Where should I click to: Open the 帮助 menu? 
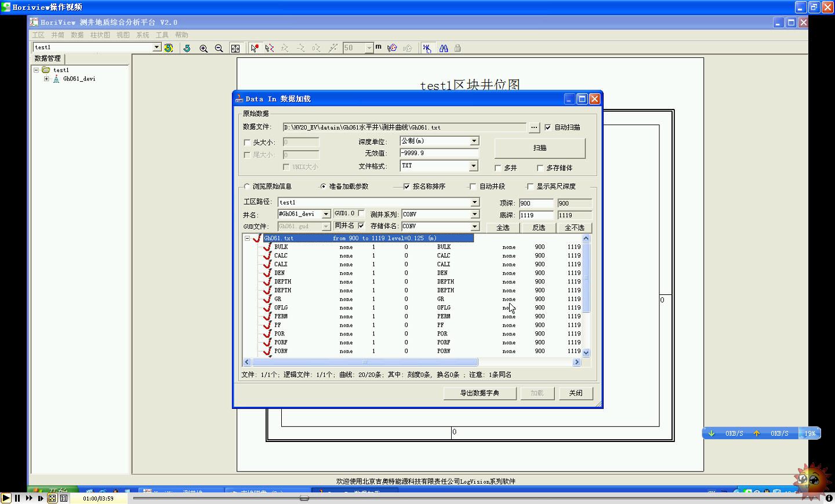tap(181, 35)
